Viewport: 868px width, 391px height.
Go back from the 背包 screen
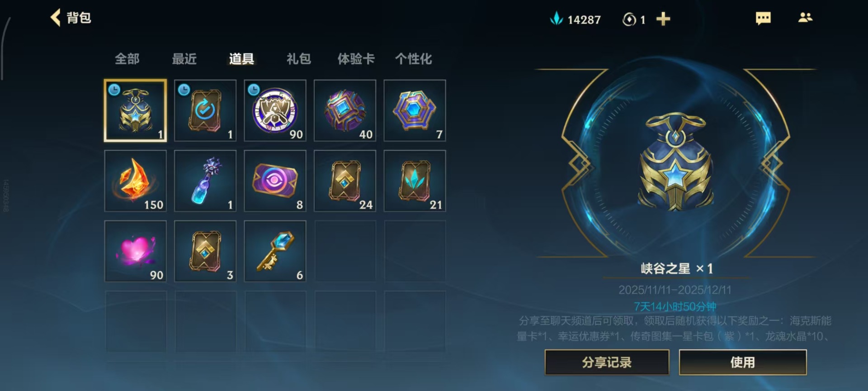pyautogui.click(x=56, y=18)
